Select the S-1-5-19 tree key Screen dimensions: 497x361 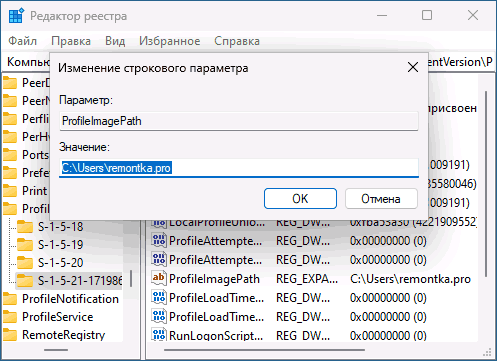point(60,245)
